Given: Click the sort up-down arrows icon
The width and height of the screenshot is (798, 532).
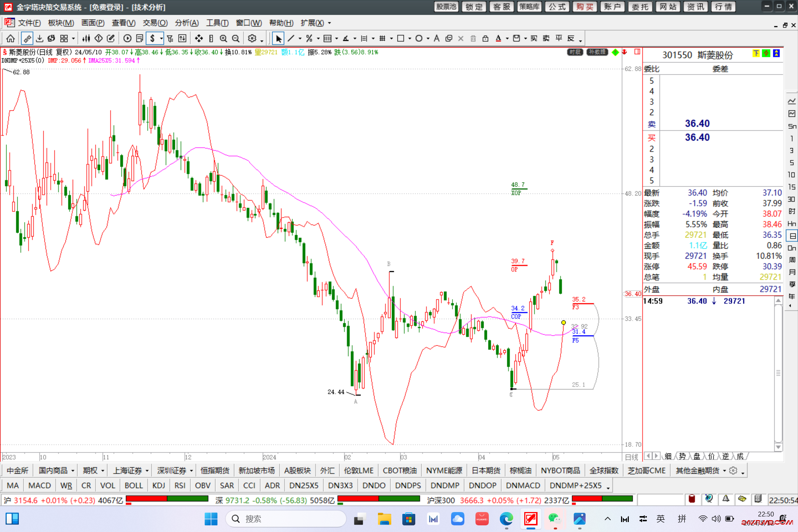Looking at the screenshot, I should click(x=182, y=38).
